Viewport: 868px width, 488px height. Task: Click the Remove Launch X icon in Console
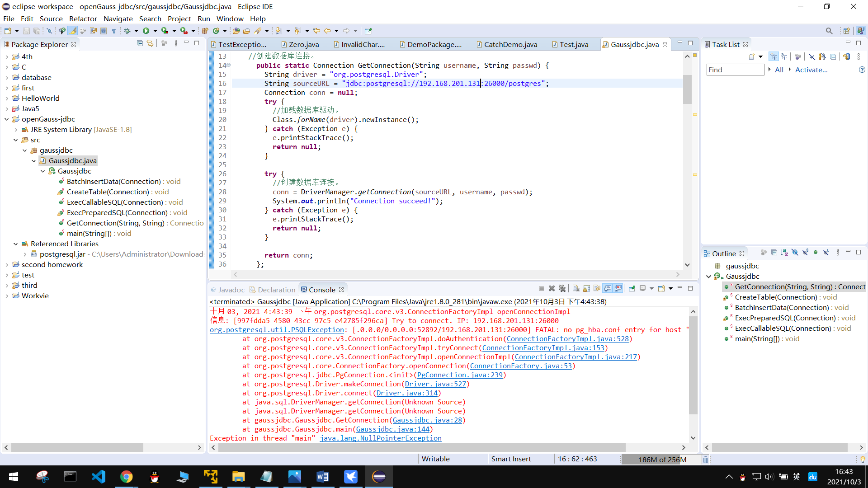pos(552,288)
